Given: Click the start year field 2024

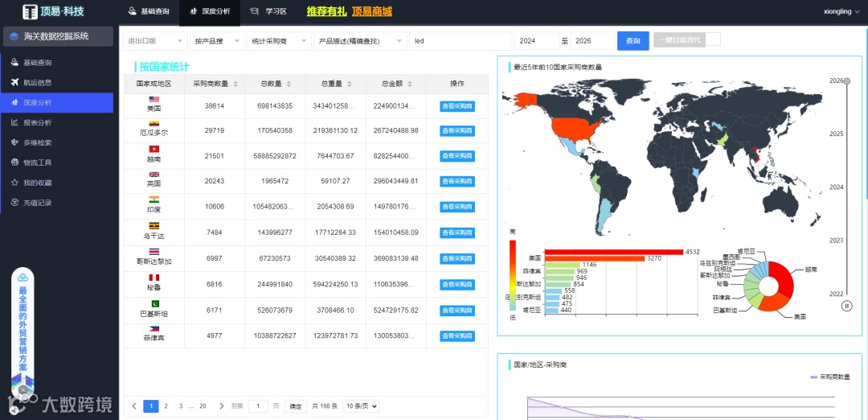Looking at the screenshot, I should point(537,41).
